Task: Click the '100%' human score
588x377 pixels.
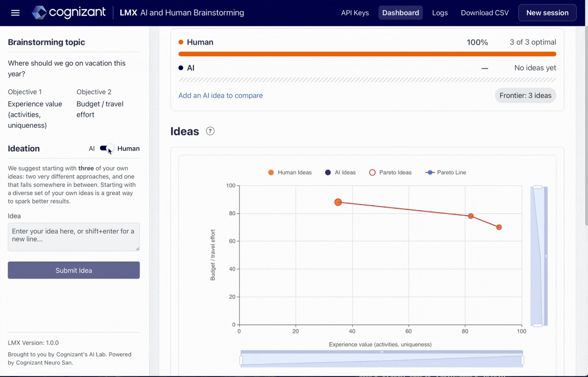Action: pos(477,42)
